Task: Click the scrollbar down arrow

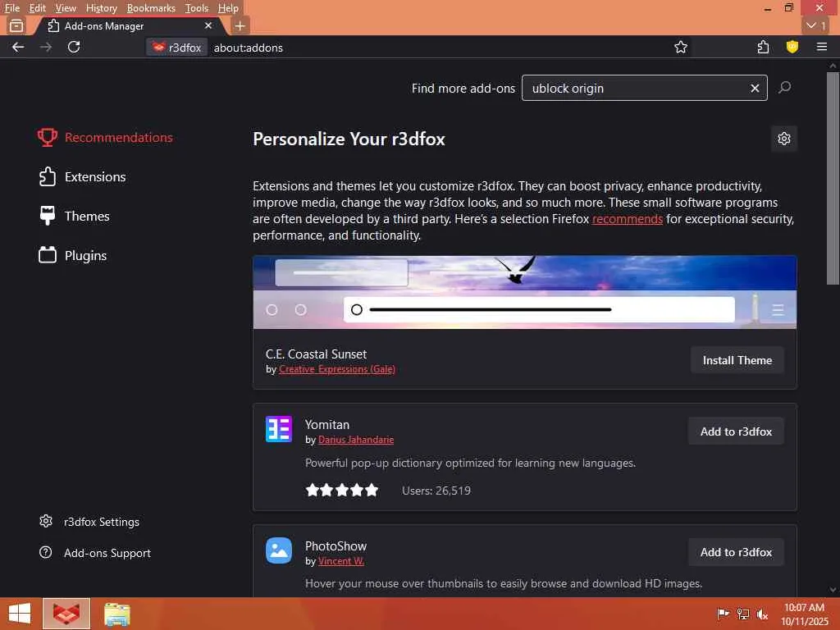Action: click(x=833, y=590)
